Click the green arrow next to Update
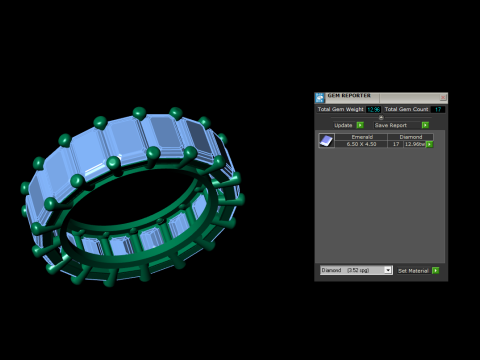Screen dimensions: 480x360 coord(360,125)
